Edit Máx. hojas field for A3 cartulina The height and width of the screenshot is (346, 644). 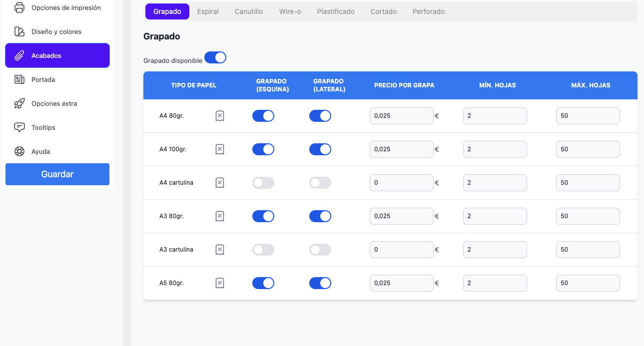(588, 250)
